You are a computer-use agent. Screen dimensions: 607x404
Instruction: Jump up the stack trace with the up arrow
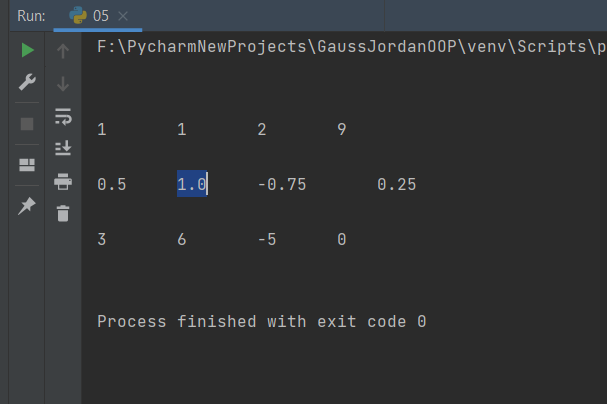pos(63,51)
